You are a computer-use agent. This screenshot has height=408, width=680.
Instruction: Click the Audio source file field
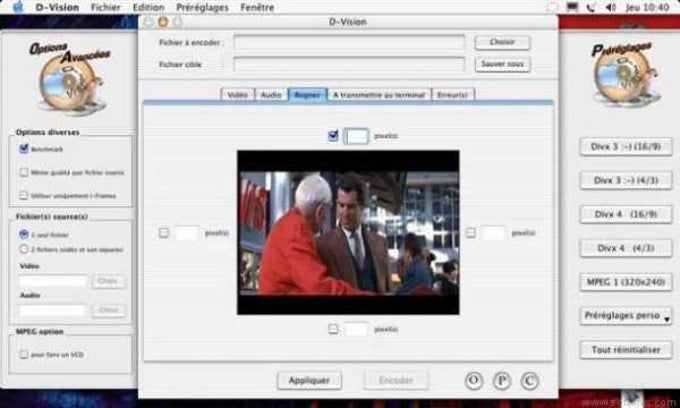(52, 310)
